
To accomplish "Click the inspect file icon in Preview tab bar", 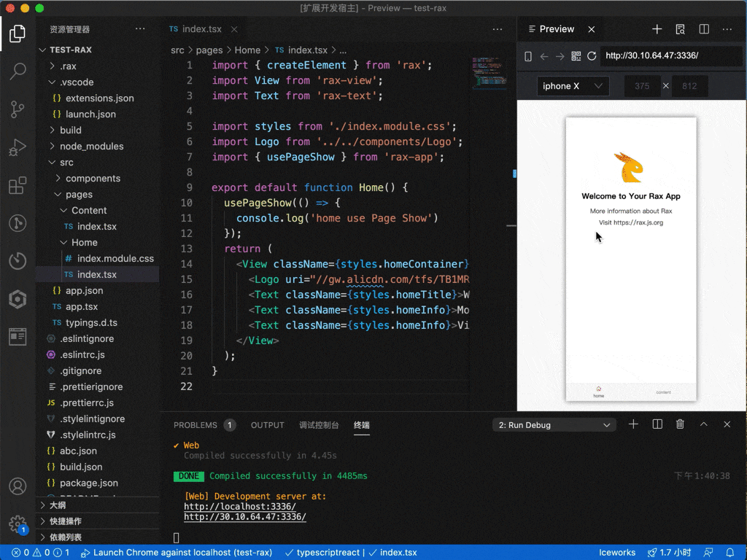I will click(x=681, y=29).
